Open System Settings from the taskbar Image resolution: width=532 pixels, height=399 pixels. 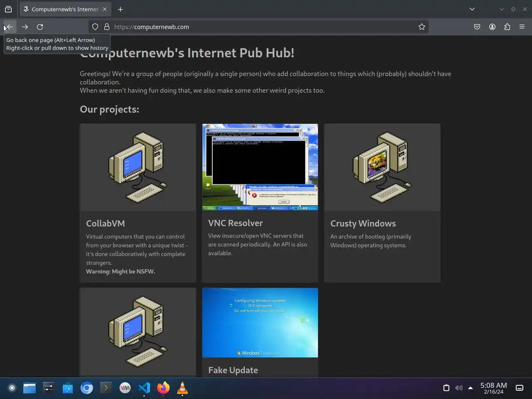[49, 388]
